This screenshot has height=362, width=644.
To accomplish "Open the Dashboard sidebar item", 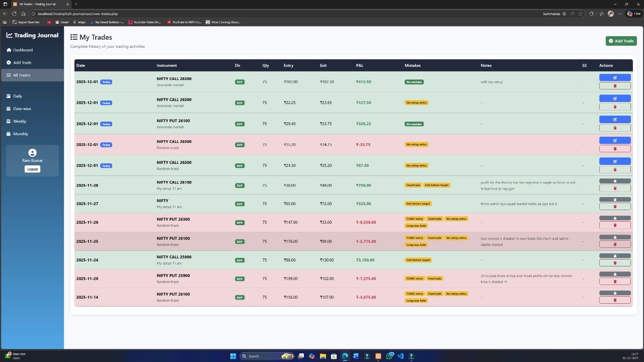I will [23, 50].
